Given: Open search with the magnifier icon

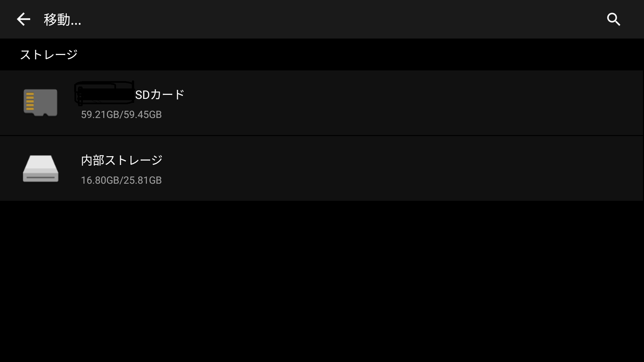Looking at the screenshot, I should tap(613, 19).
